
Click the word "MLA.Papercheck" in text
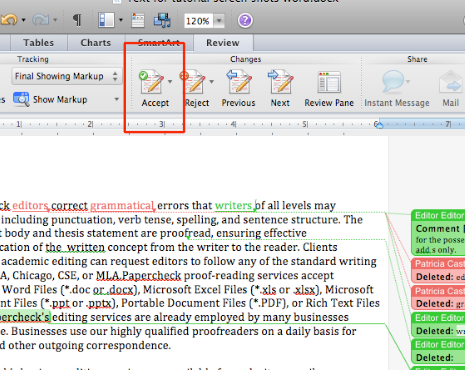click(138, 275)
